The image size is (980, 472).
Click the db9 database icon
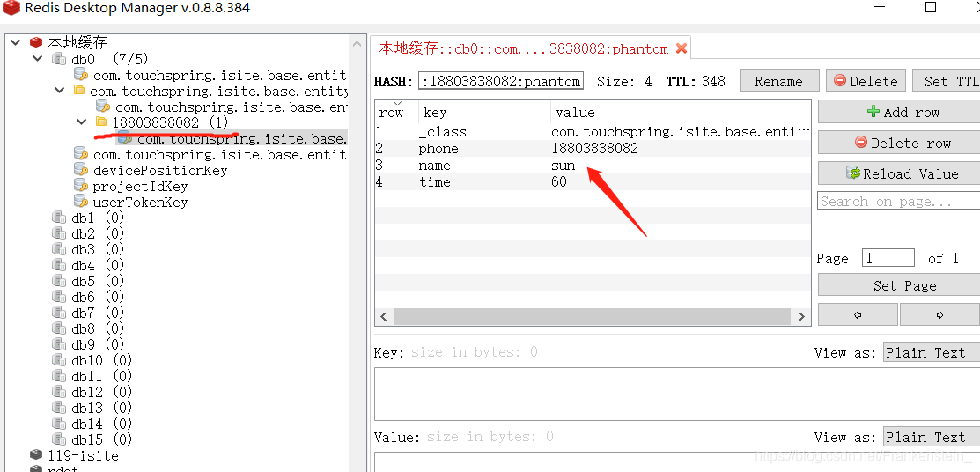coord(59,343)
